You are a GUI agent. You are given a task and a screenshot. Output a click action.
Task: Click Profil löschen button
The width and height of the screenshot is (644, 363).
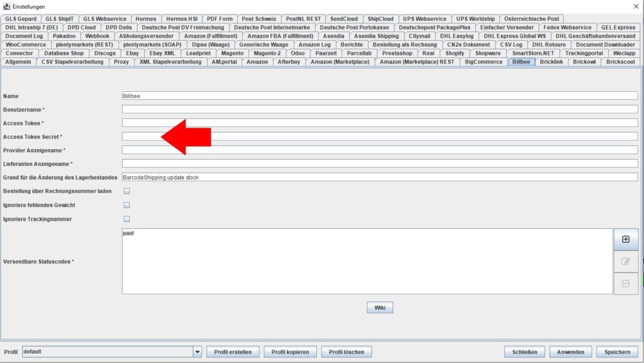347,352
